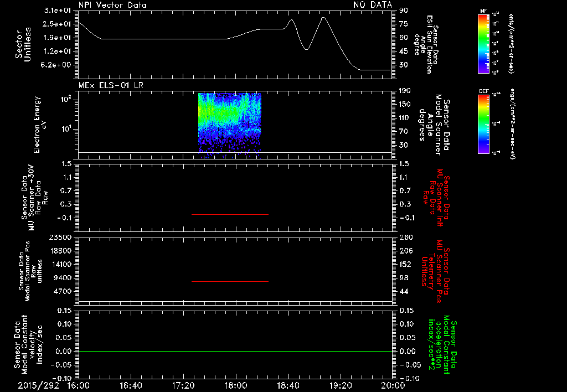Click the 3.1e+01 tick on the Sector axis
The width and height of the screenshot is (567, 392).
click(58, 10)
